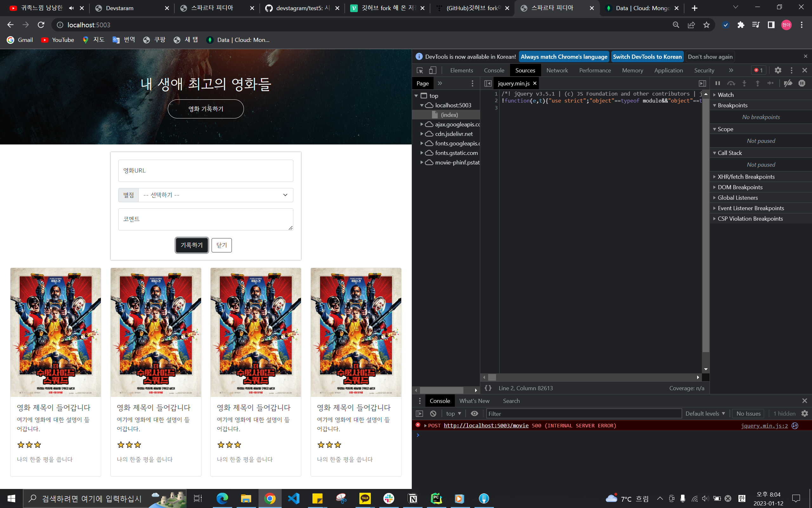Open the console drawer three-dot menu
The height and width of the screenshot is (508, 812).
pyautogui.click(x=419, y=401)
